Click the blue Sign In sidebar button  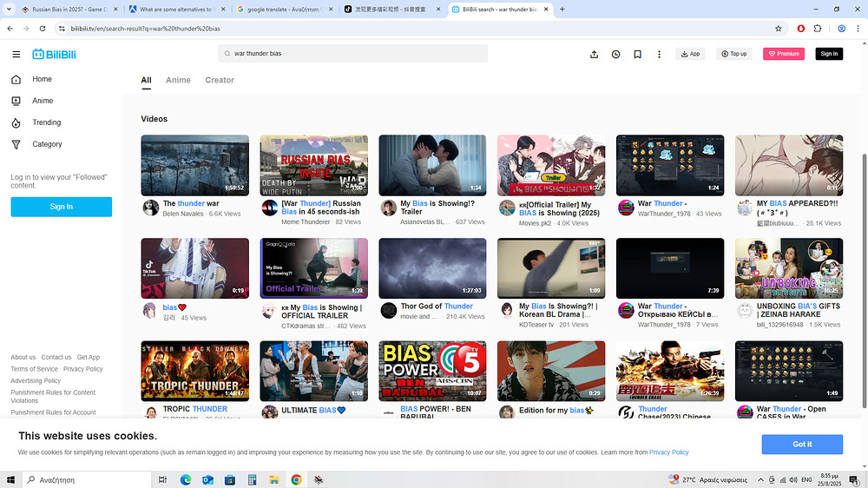pos(62,207)
